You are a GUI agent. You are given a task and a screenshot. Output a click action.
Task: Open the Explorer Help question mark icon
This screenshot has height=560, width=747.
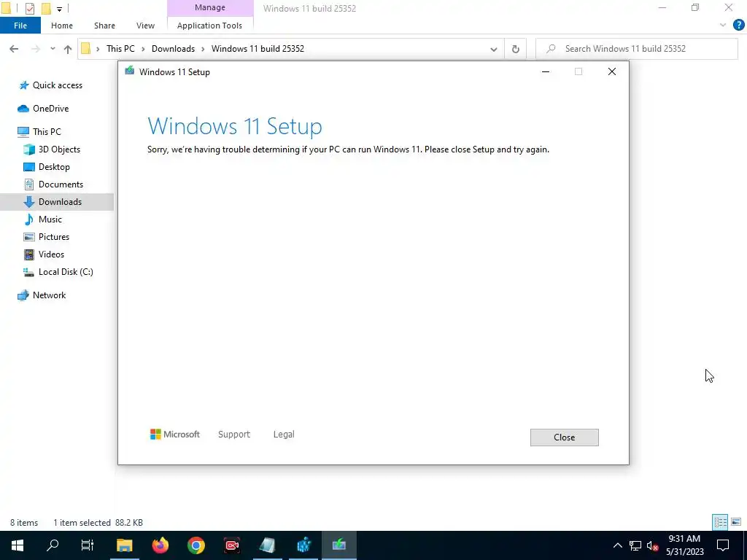(x=738, y=26)
